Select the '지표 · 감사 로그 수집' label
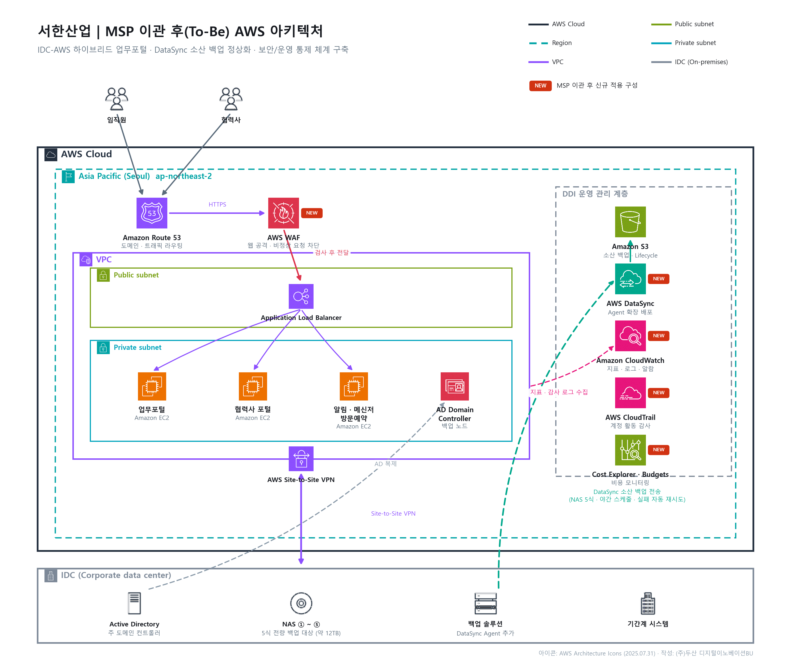The height and width of the screenshot is (672, 791). pyautogui.click(x=559, y=392)
